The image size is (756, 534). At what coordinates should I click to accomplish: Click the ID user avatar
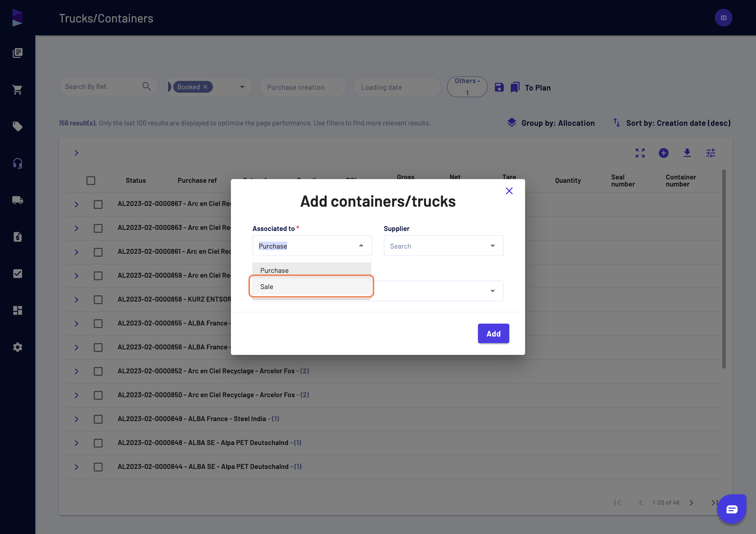pos(723,18)
